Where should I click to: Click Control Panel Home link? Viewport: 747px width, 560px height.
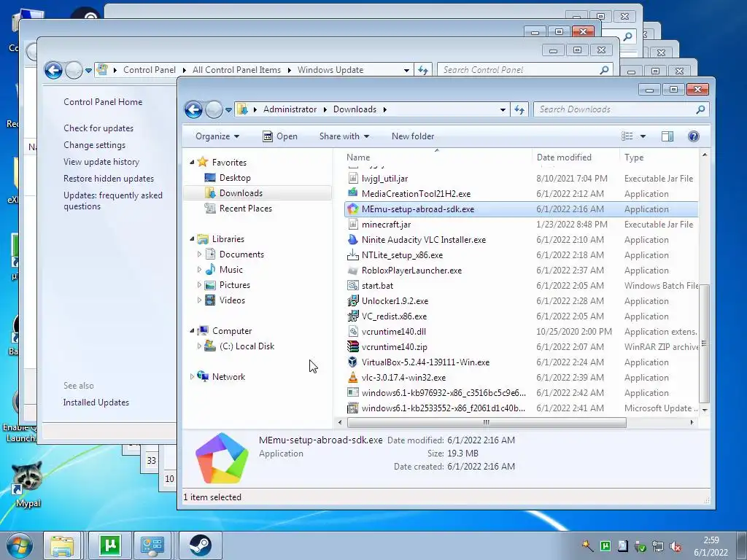pyautogui.click(x=103, y=102)
